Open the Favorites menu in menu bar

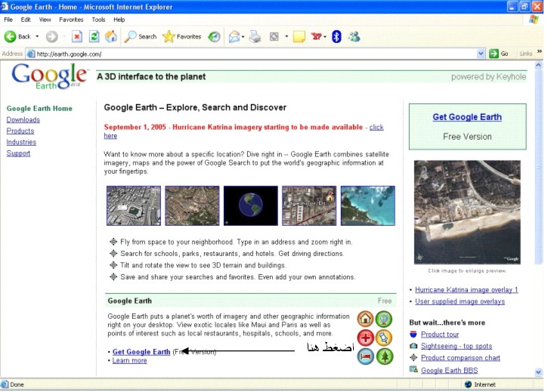71,19
